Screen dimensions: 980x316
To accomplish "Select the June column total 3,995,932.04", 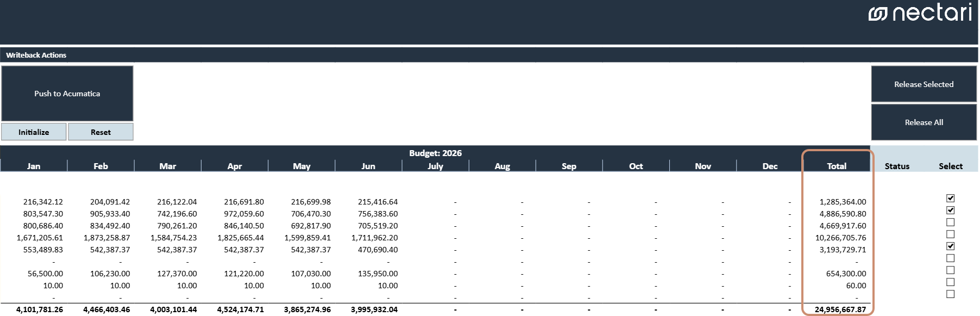I will [374, 309].
